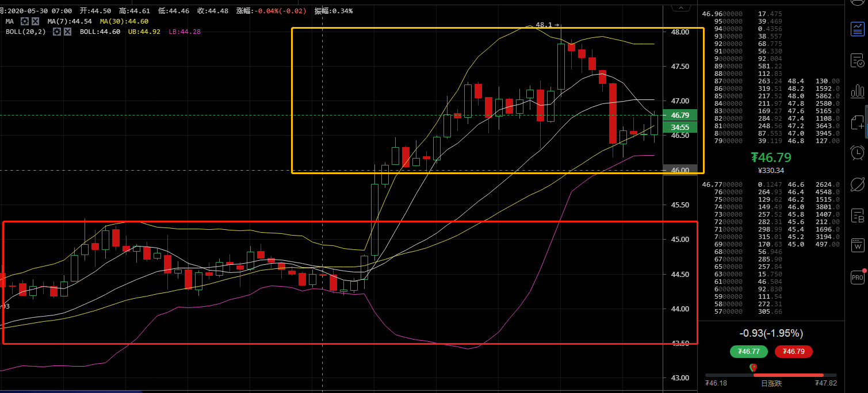Viewport: 868px width, 393px height.
Task: Open the planet explorer sidebar icon
Action: pos(857,184)
